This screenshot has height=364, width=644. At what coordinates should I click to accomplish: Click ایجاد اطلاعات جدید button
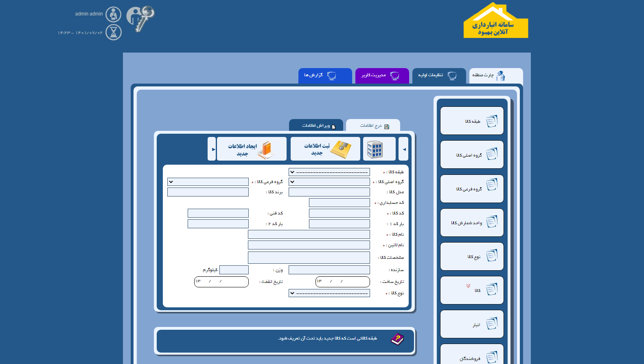coord(251,149)
